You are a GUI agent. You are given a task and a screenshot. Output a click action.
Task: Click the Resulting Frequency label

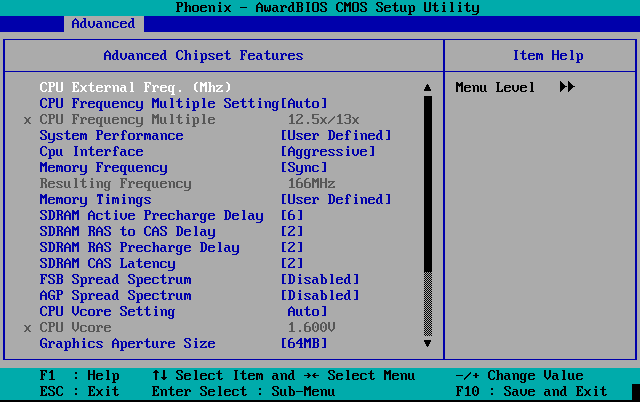(x=116, y=183)
